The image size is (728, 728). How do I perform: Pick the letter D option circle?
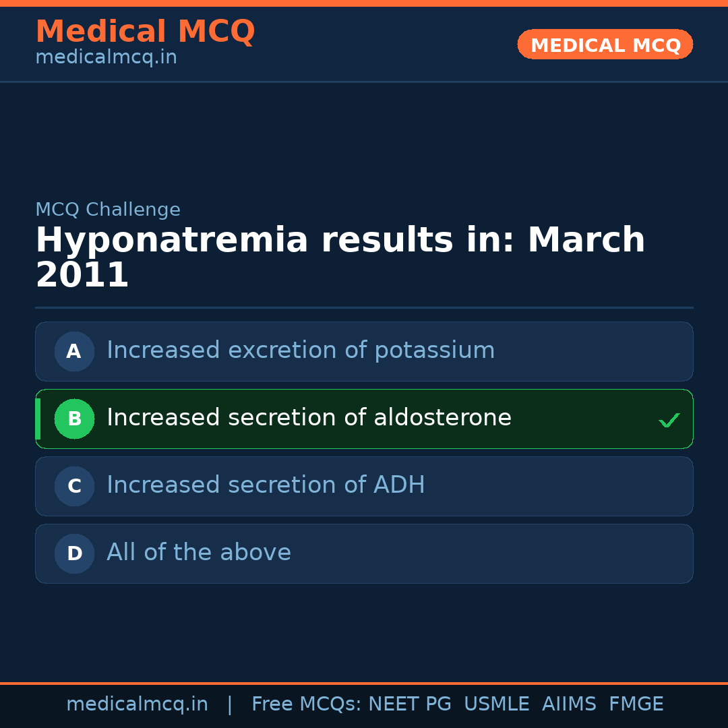pyautogui.click(x=74, y=553)
